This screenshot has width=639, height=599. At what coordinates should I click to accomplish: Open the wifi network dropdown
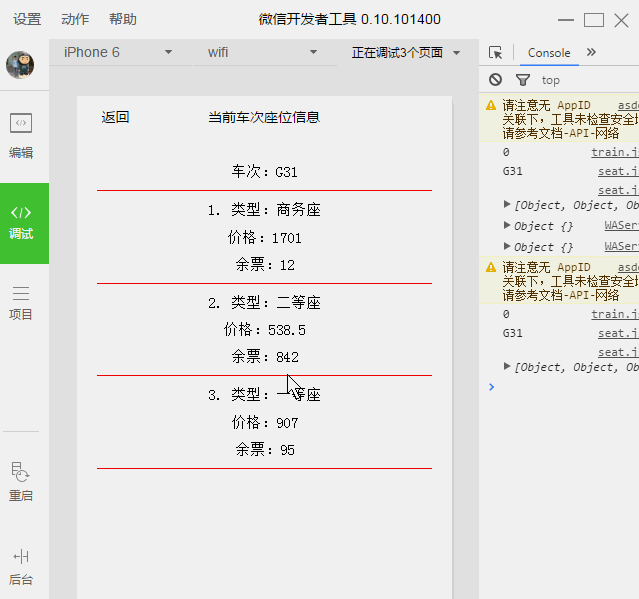coord(263,53)
